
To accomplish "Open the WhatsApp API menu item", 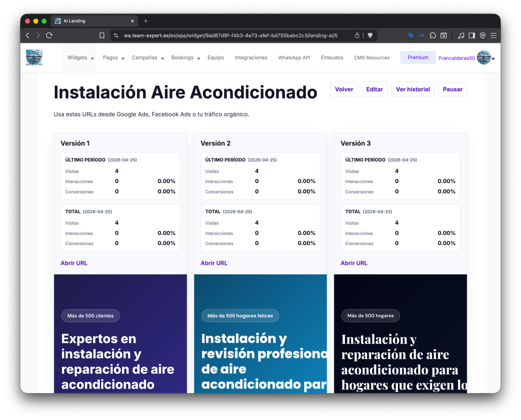I will [294, 58].
